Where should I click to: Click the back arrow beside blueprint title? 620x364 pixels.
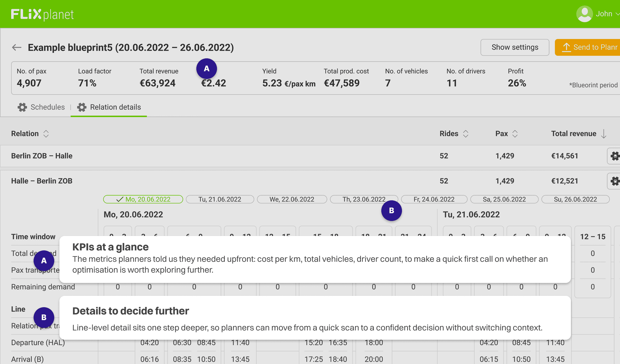(17, 48)
